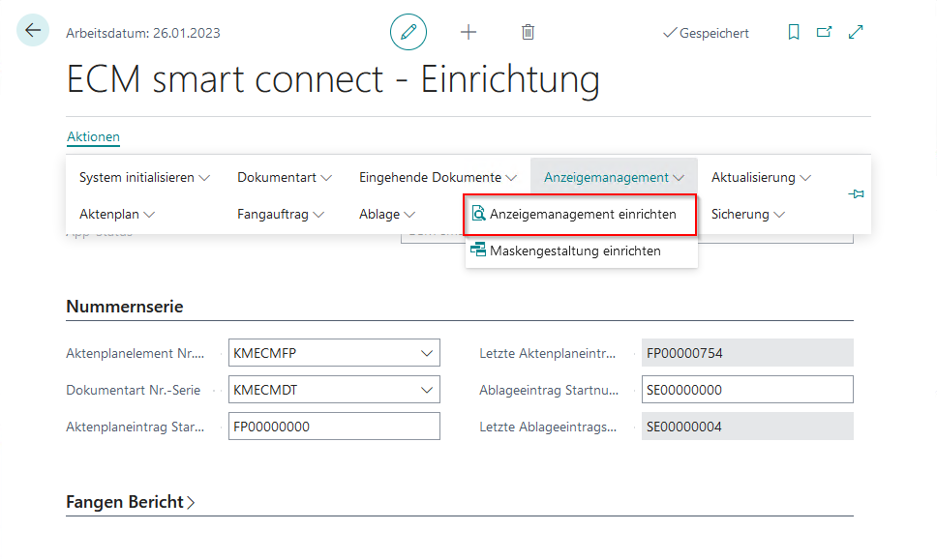Click Letzte Ablageeintrag value SE00000004
937x560 pixels.
pos(747,427)
